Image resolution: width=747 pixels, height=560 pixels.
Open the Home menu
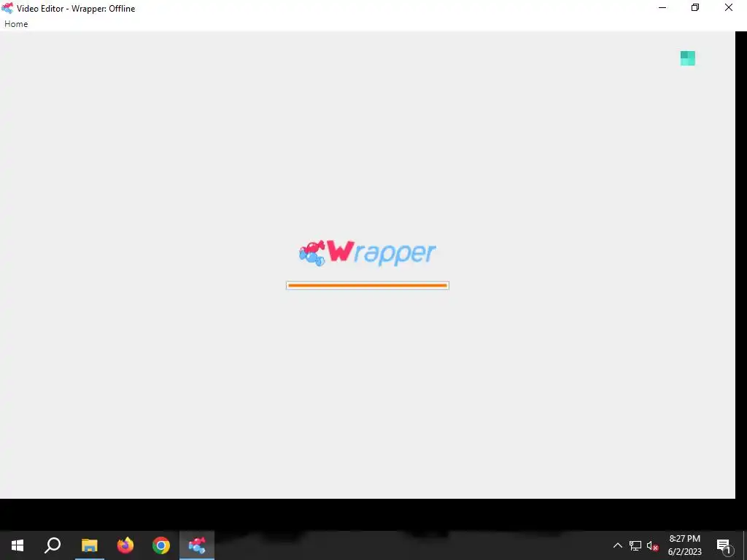(16, 24)
